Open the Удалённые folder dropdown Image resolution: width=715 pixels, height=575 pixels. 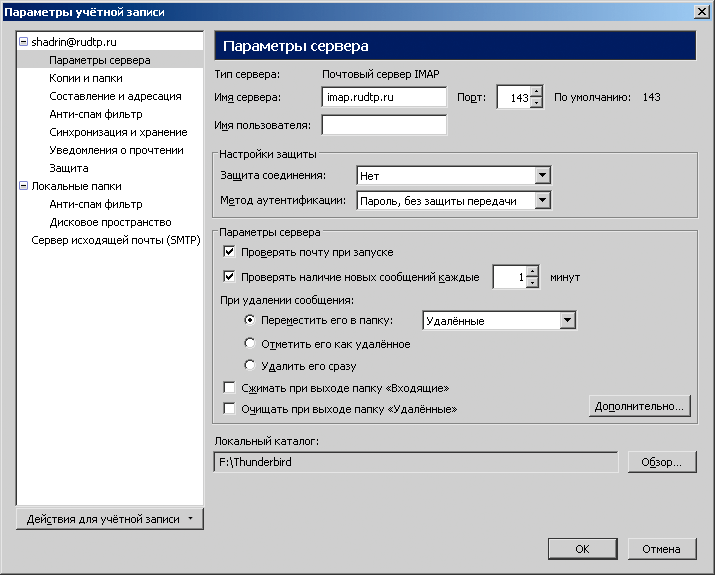[499, 321]
